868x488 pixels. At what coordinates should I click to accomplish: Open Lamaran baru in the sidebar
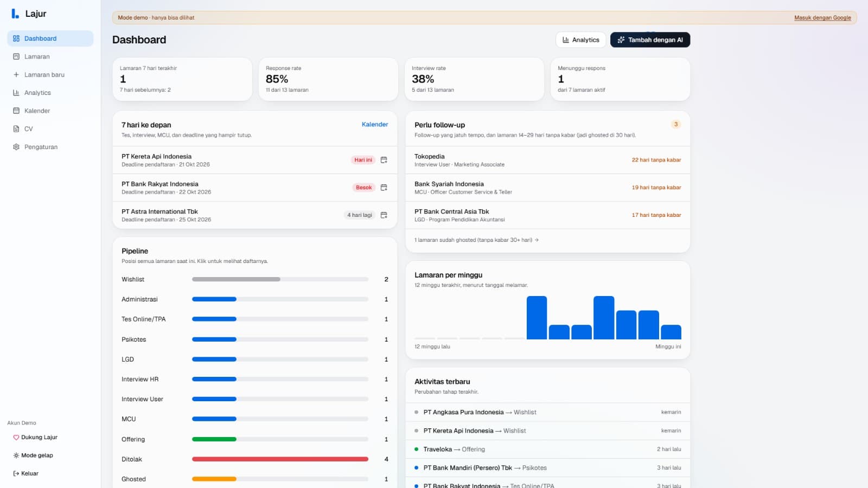pos(50,75)
